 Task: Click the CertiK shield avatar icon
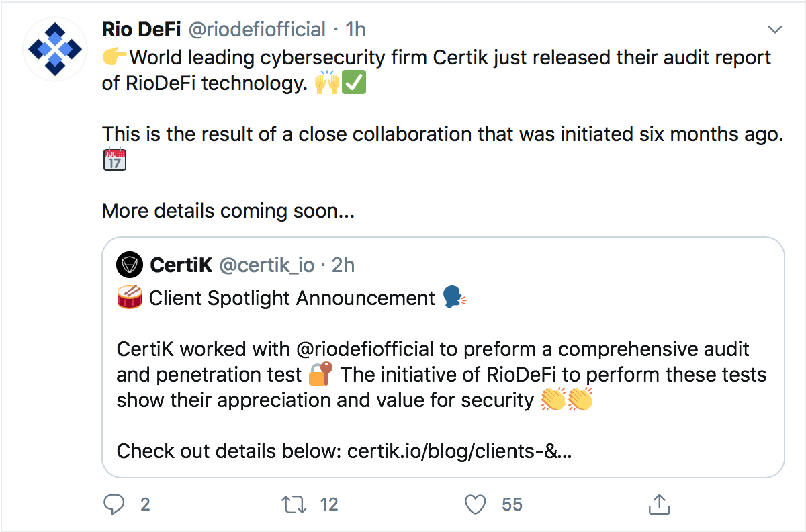(129, 265)
